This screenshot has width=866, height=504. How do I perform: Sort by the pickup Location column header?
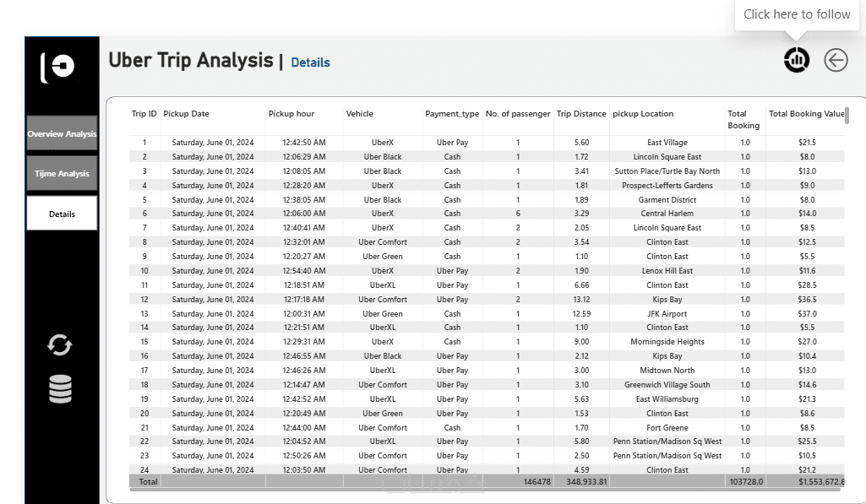pos(643,114)
